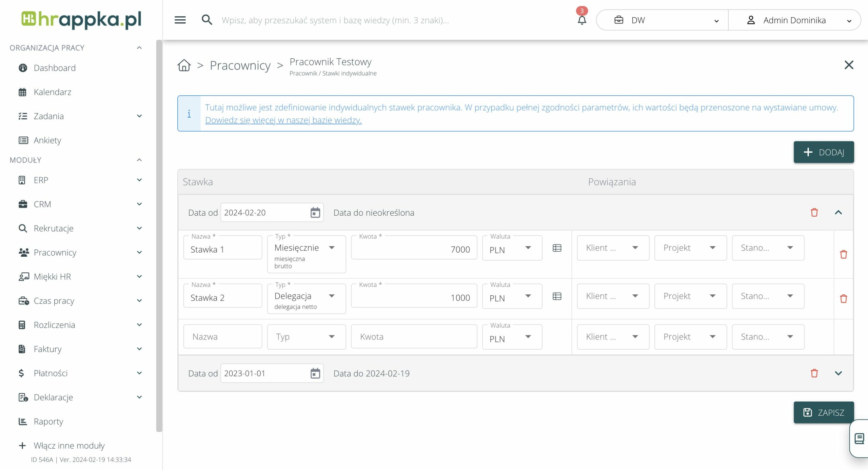This screenshot has height=470, width=868.
Task: Click the search magnifier icon
Action: coord(207,20)
